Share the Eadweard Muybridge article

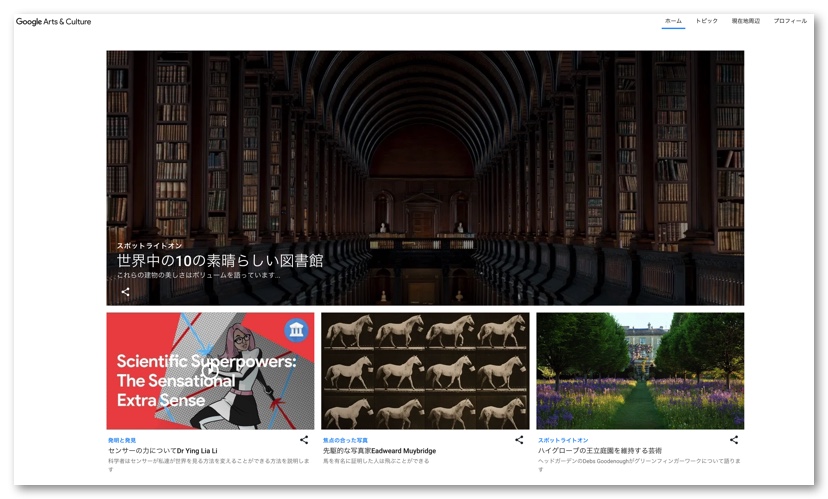[x=519, y=440]
